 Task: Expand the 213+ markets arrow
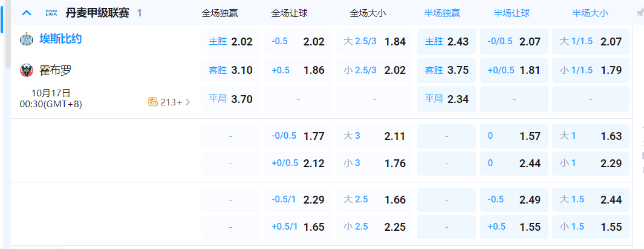coord(187,102)
